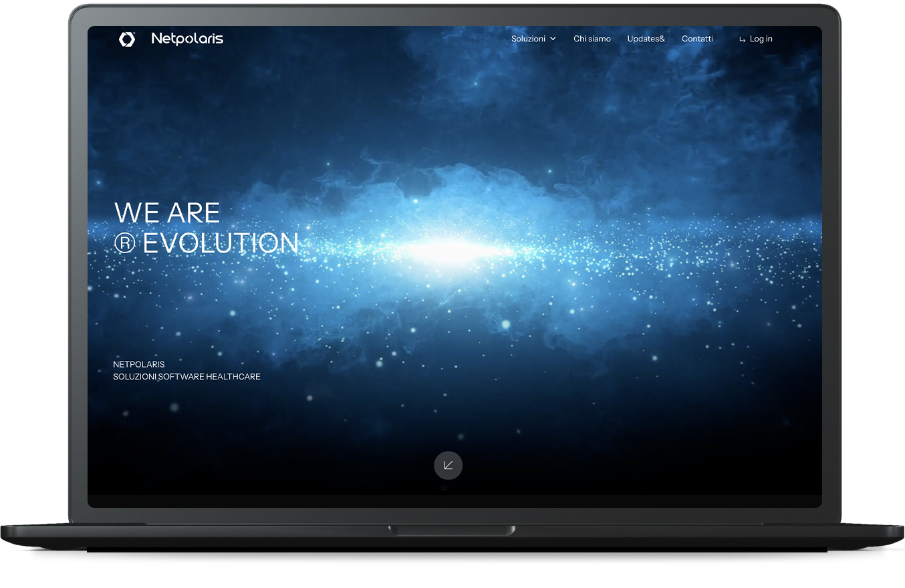The width and height of the screenshot is (905, 588).
Task: Click the ® symbol before EVOLUTION
Action: 124,244
